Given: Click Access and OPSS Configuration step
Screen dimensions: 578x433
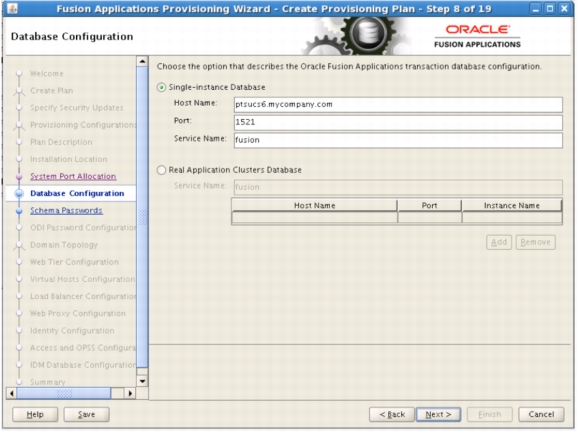Looking at the screenshot, I should (83, 348).
